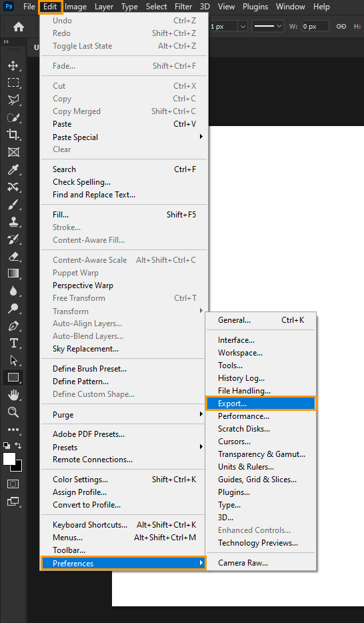Pick the black background color swatch
Screen dimensions: 364x623
(x=18, y=467)
